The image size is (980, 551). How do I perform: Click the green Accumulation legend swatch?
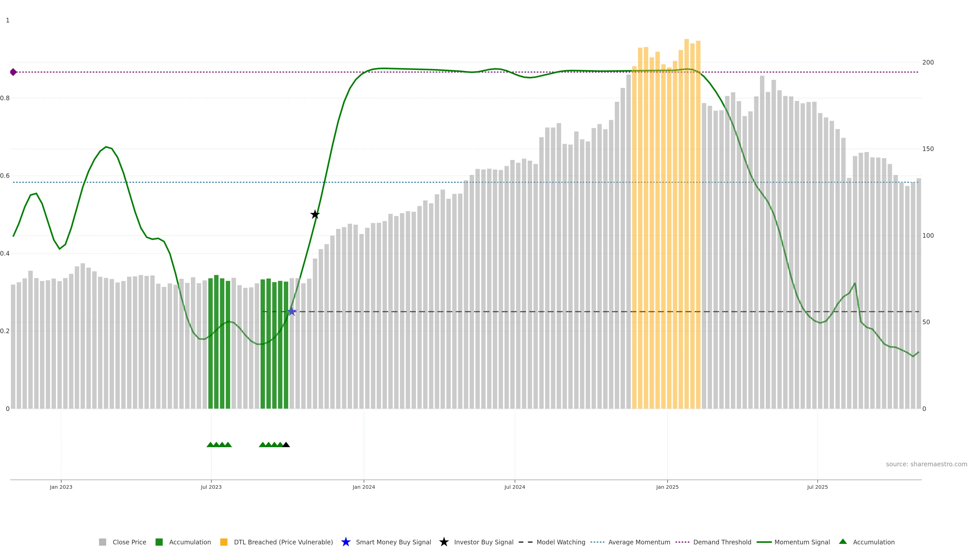point(159,542)
